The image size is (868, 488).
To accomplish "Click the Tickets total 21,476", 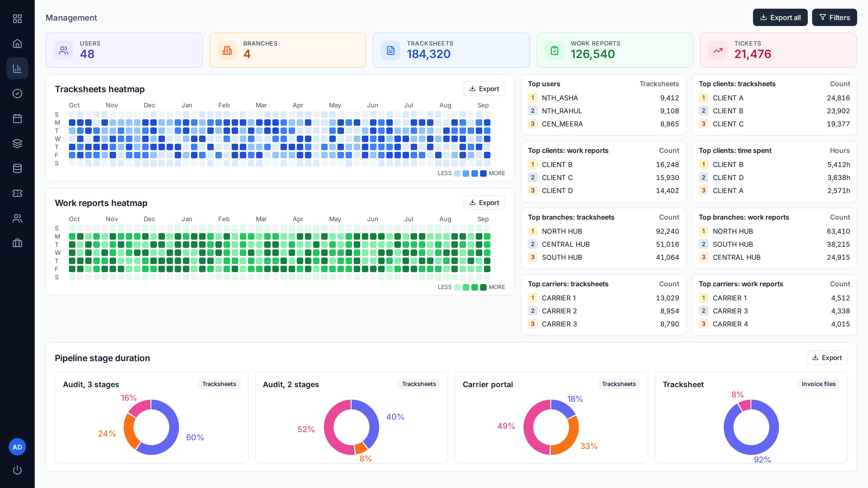I will click(752, 54).
